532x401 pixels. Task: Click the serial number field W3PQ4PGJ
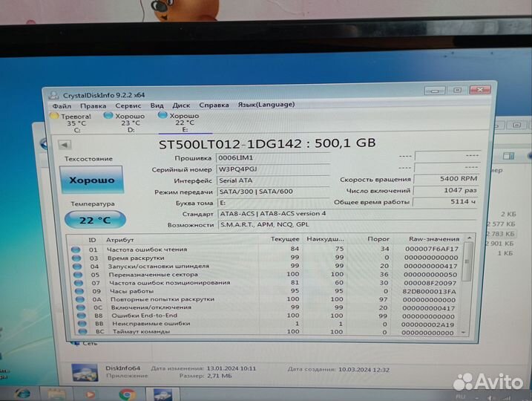[272, 169]
